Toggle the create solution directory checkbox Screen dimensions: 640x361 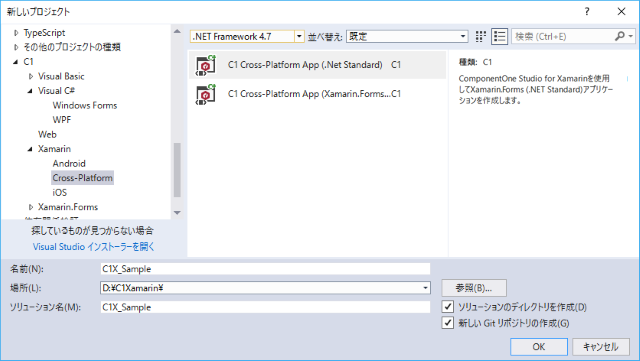[x=448, y=307]
